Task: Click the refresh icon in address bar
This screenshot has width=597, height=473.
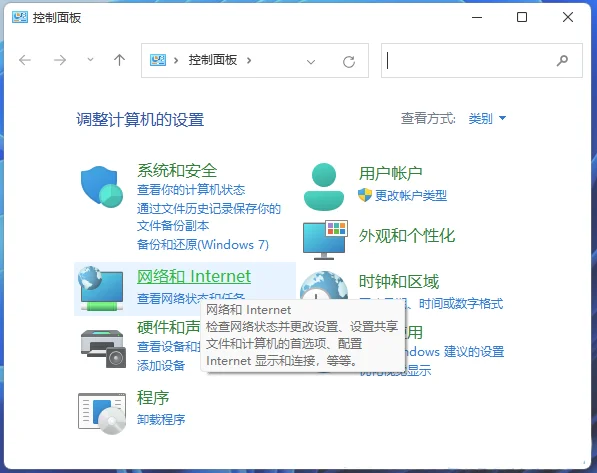Action: pos(349,61)
